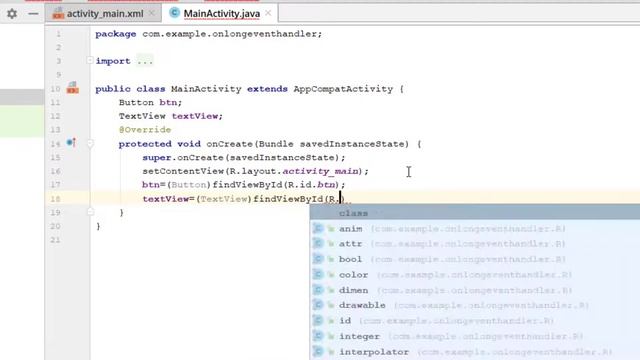Image resolution: width=640 pixels, height=360 pixels.
Task: Close the MainActivity.java tab
Action: click(x=268, y=13)
